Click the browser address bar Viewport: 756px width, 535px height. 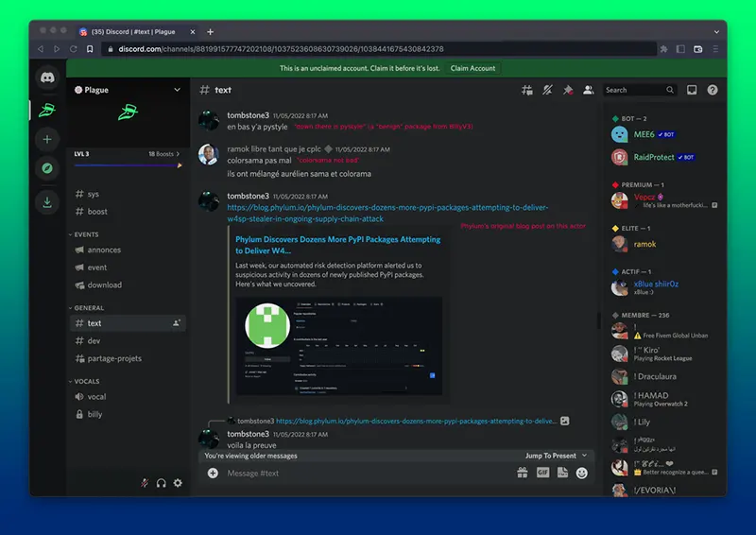pos(379,49)
